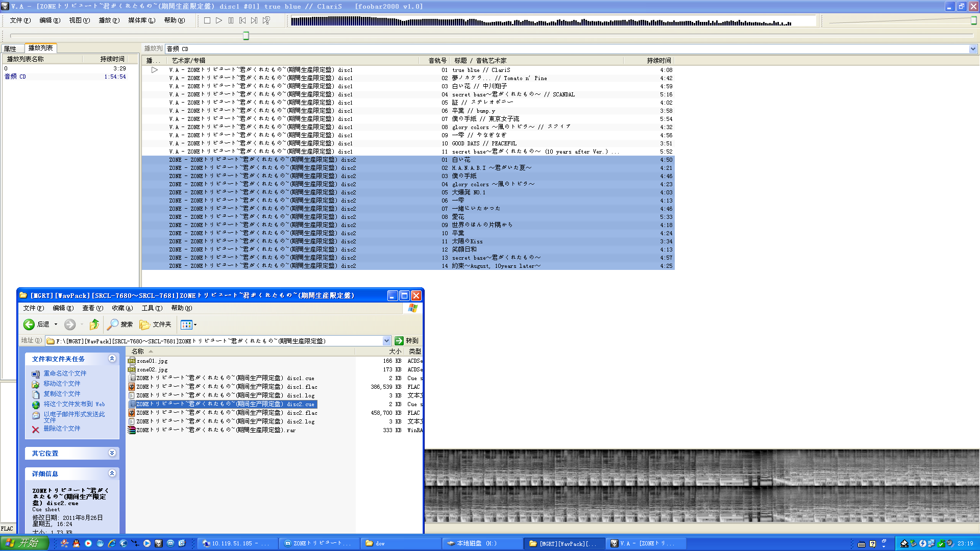Click Explorer's green Back arrow icon

[x=29, y=324]
